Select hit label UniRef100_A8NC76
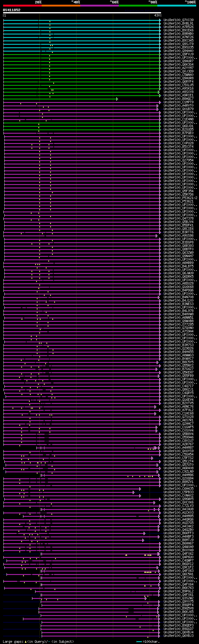 [x=178, y=406]
